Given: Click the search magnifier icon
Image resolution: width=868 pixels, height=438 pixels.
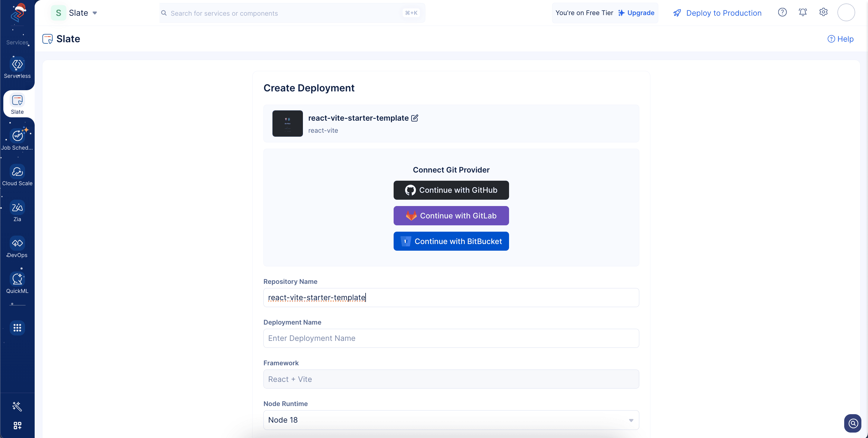Looking at the screenshot, I should 164,13.
